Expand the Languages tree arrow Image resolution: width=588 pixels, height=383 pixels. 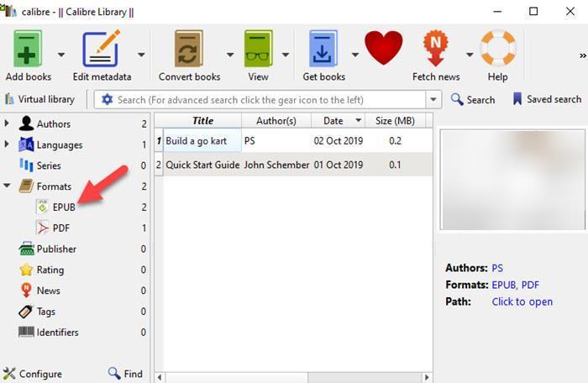(x=7, y=144)
